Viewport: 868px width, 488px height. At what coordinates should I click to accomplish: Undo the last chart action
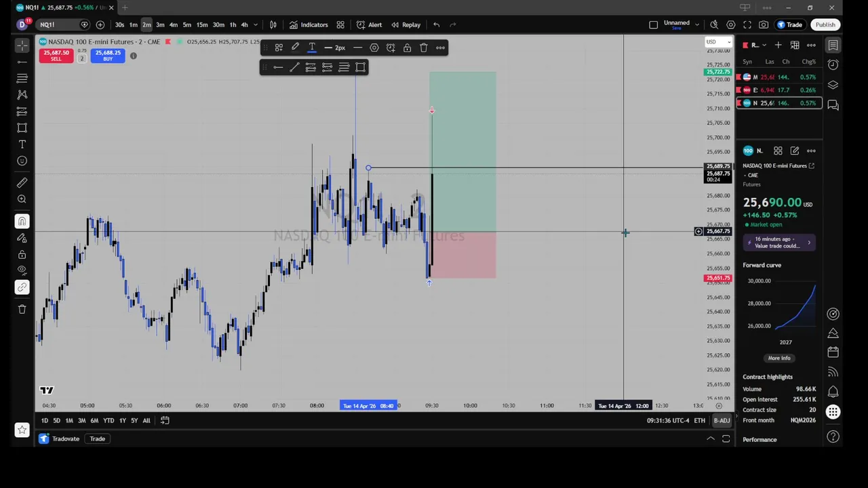[436, 25]
